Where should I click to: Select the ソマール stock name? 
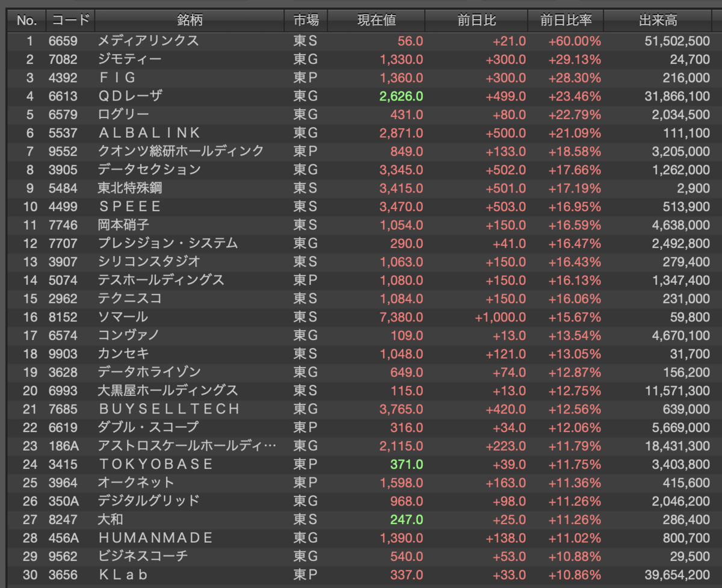pos(123,317)
